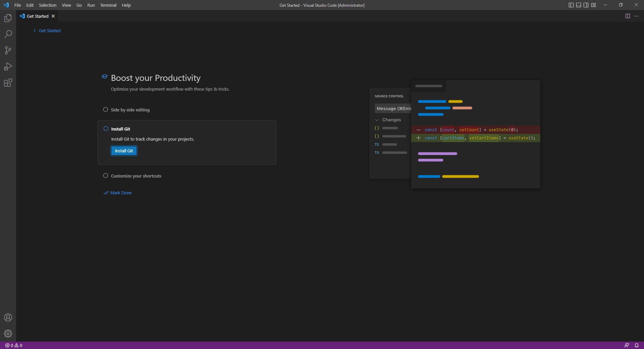Viewport: 644px width, 349px height.
Task: Open the Terminal menu
Action: 108,5
